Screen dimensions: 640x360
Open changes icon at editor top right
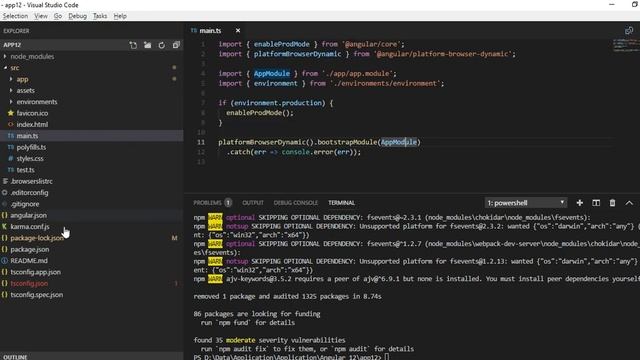click(x=629, y=31)
